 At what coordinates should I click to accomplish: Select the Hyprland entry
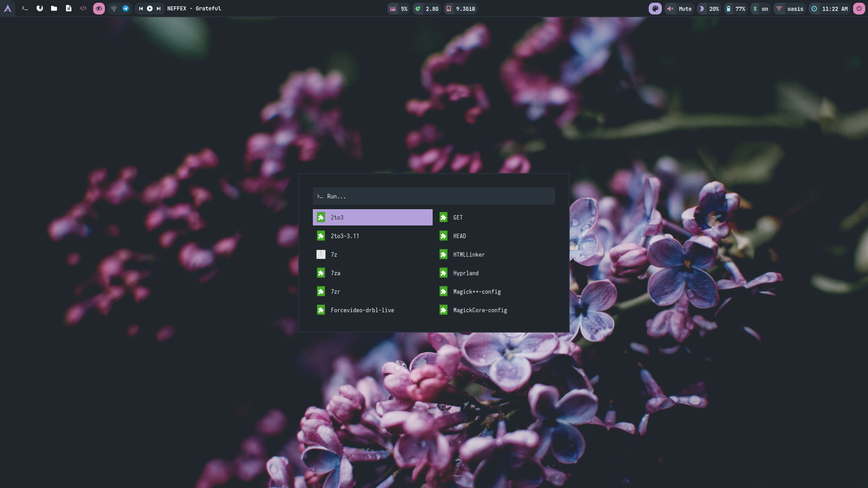point(466,273)
